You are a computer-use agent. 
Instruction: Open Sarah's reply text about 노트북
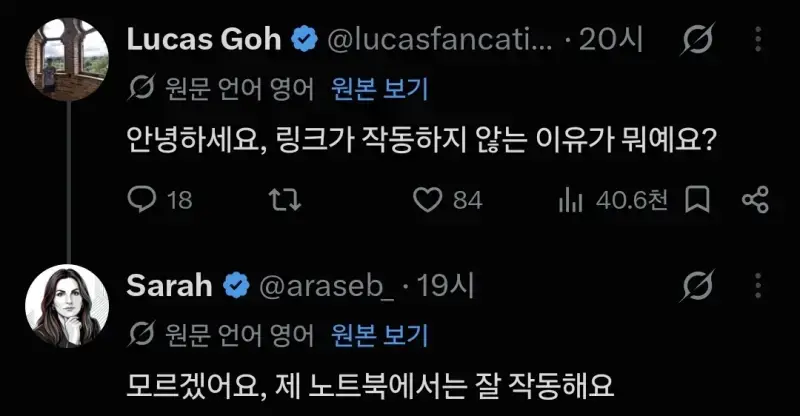pyautogui.click(x=370, y=386)
